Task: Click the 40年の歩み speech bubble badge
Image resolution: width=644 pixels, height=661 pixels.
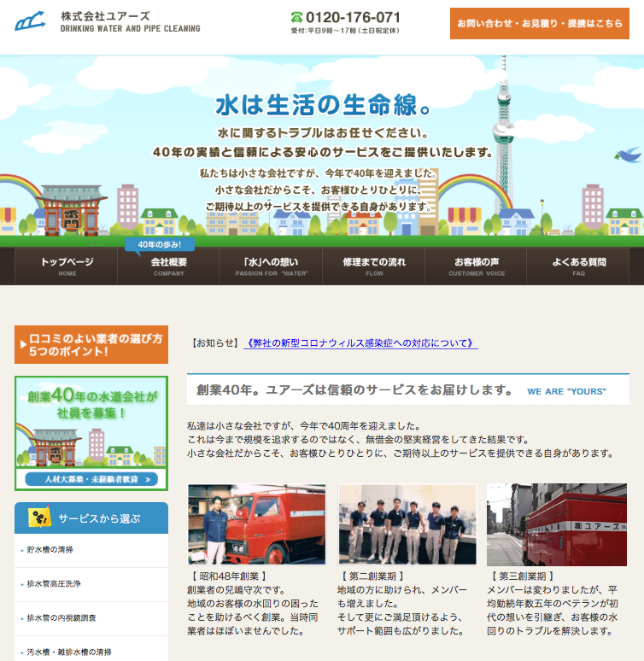Action: pos(160,245)
